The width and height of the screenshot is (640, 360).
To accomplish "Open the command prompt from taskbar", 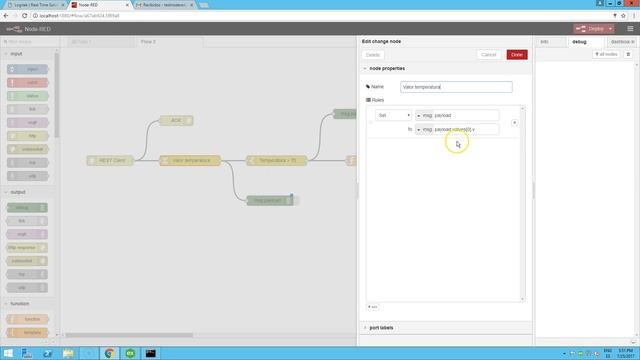I will (151, 353).
